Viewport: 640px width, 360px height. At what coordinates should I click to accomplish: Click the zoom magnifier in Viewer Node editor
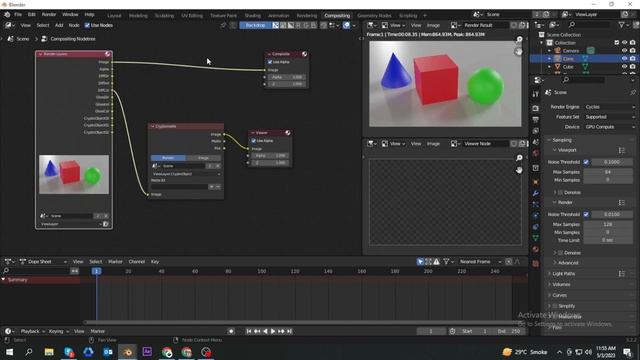519,158
